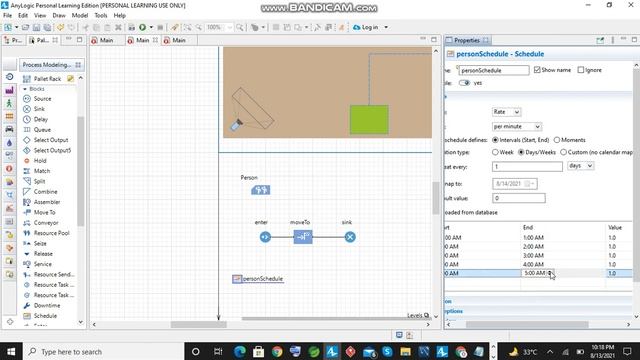Screen dimensions: 640x360
Task: Open the Help menu
Action: (120, 16)
